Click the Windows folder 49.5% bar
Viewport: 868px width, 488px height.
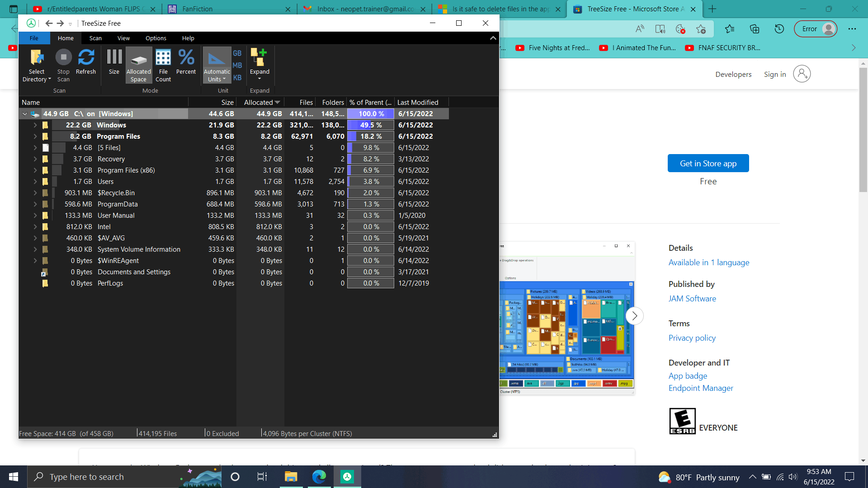371,125
